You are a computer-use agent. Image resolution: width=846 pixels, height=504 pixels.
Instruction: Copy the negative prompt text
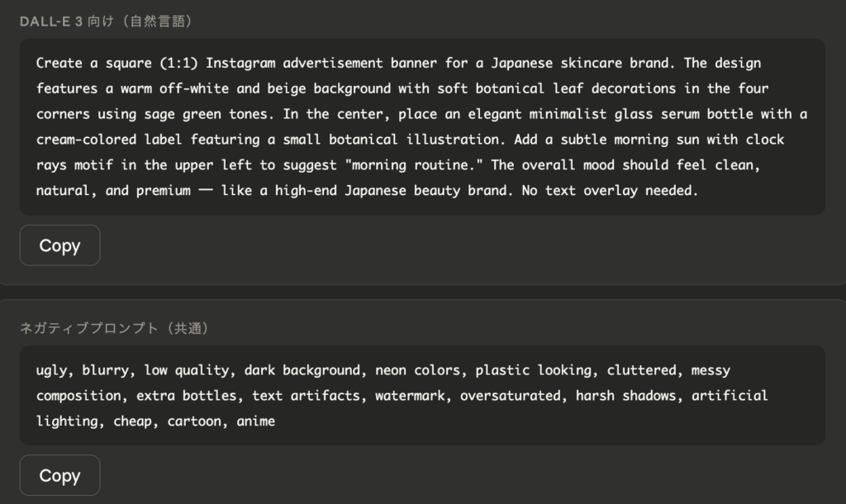(x=59, y=476)
